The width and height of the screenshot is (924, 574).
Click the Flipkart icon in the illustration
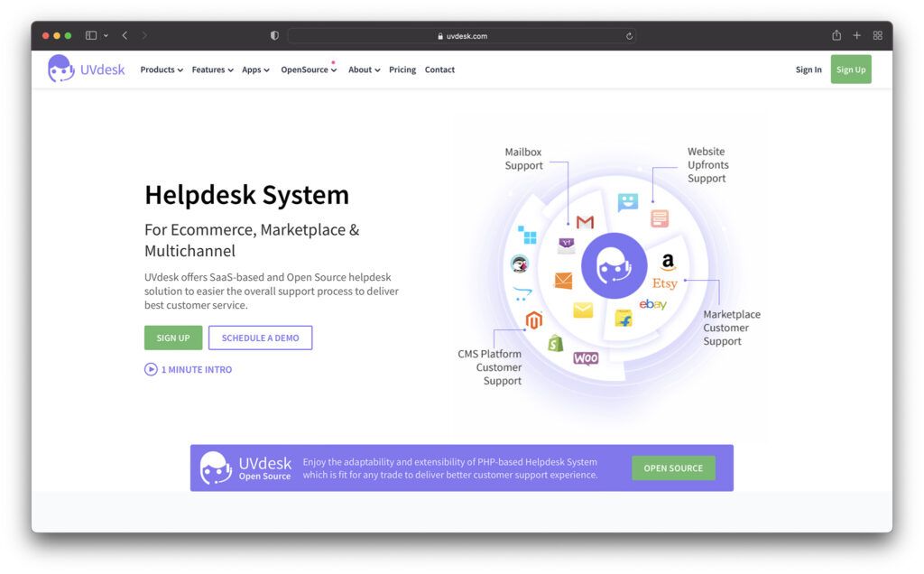pos(624,319)
